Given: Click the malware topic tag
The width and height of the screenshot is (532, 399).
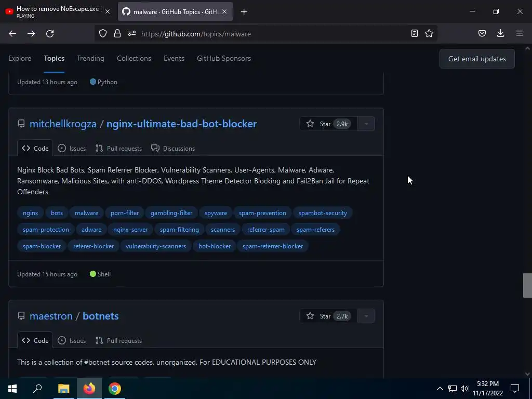Looking at the screenshot, I should tap(87, 213).
